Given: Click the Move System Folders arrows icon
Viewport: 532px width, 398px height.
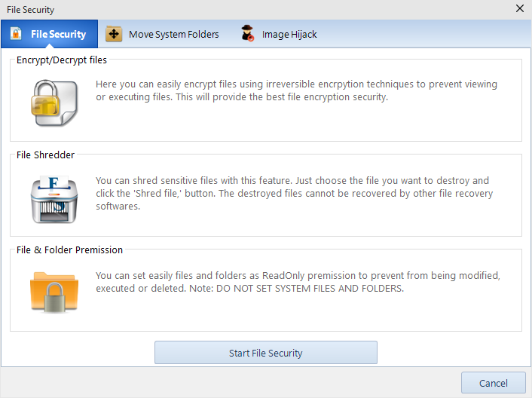Looking at the screenshot, I should click(x=114, y=34).
